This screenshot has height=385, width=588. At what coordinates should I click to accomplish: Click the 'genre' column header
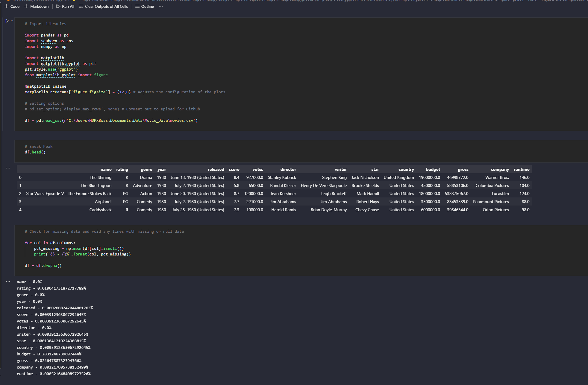pyautogui.click(x=146, y=169)
